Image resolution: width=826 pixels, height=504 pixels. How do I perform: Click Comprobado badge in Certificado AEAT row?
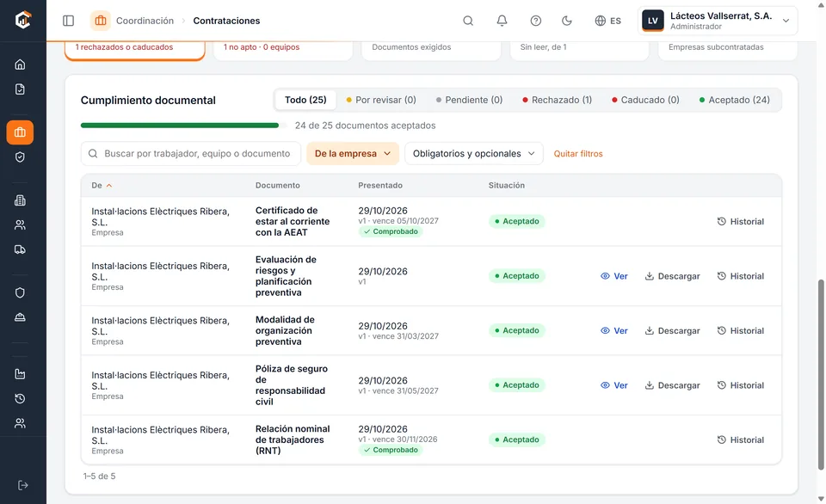pos(391,231)
